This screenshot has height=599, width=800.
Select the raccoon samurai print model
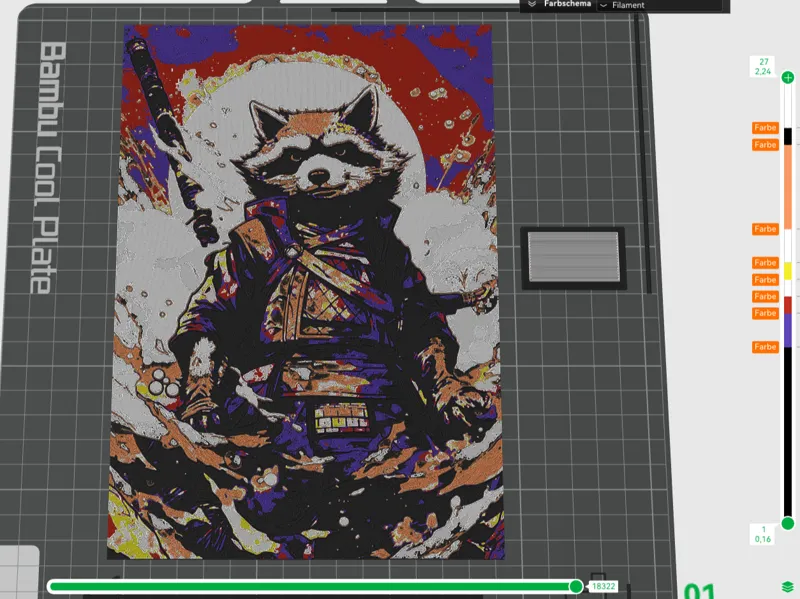click(306, 292)
